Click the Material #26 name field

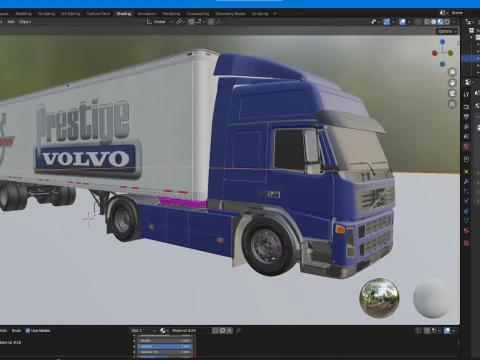190,331
